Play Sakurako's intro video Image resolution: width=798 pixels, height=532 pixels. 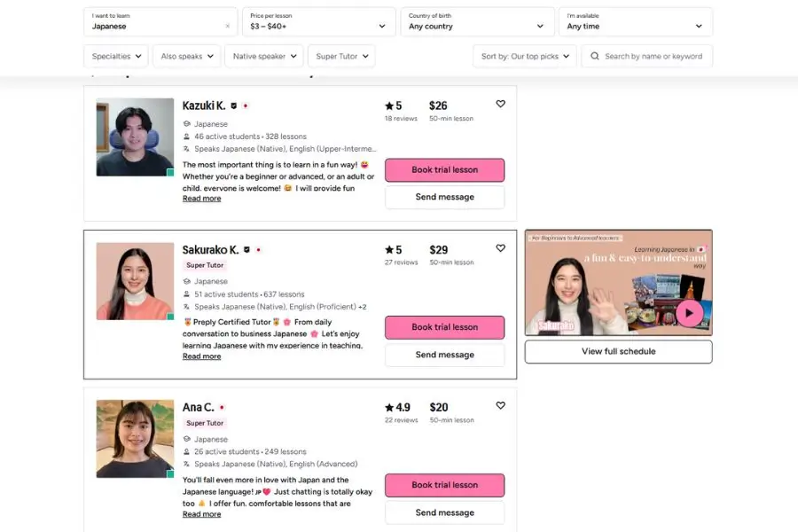[x=690, y=313]
